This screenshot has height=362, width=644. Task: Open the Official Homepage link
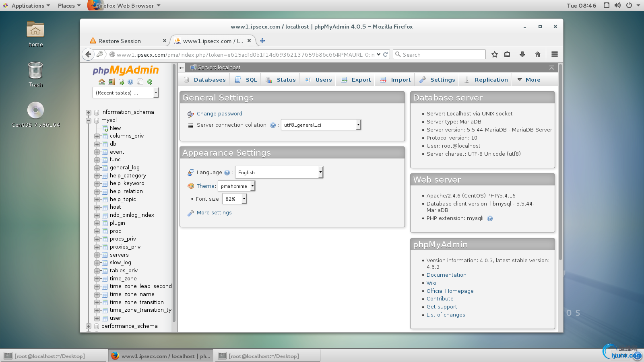[450, 291]
